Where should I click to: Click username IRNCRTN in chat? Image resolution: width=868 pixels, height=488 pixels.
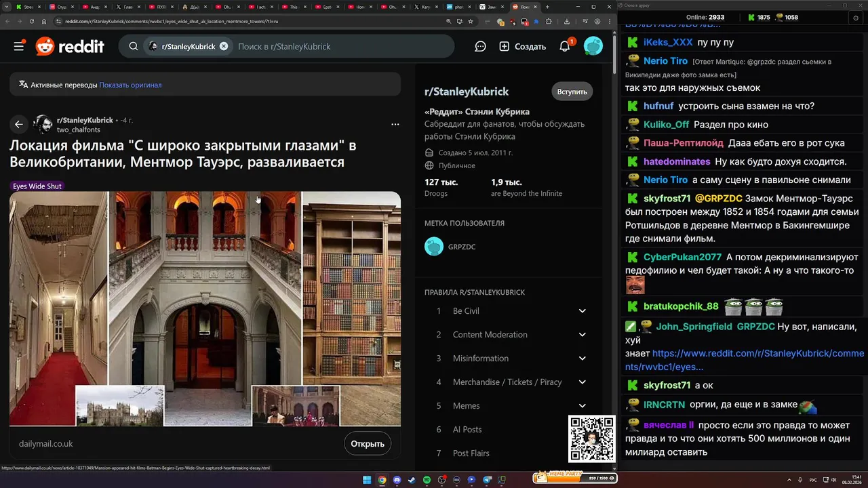tap(664, 405)
